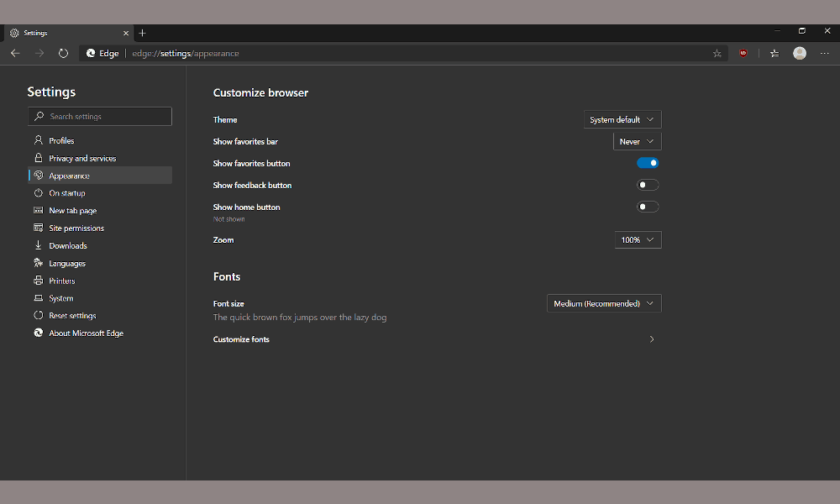Click inside the Search settings field
Image resolution: width=840 pixels, height=504 pixels.
tap(100, 116)
